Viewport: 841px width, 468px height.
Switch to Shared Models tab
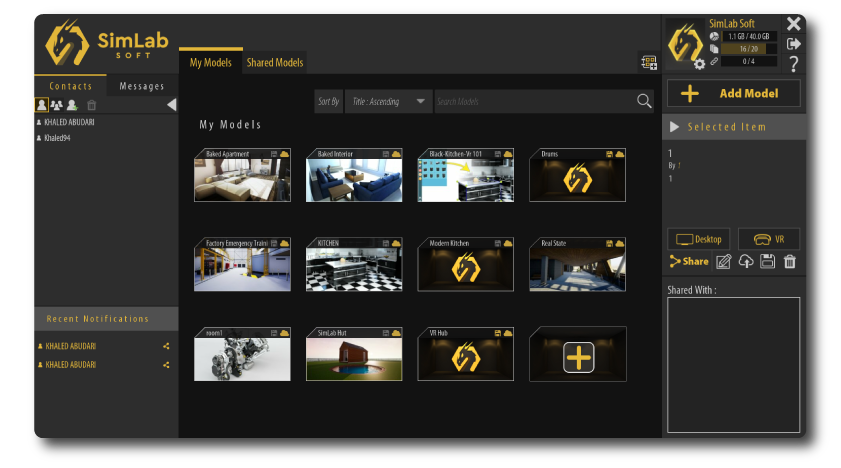click(x=275, y=62)
